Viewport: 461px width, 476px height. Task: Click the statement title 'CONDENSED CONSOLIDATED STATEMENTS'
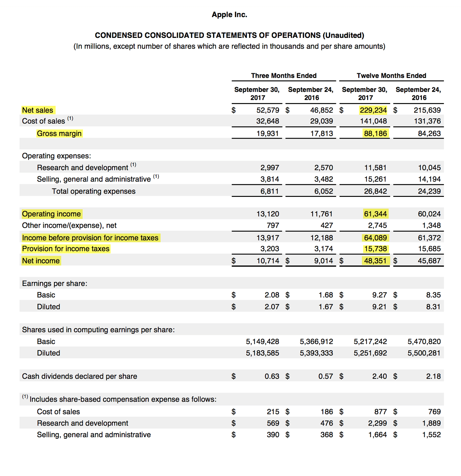pos(229,35)
